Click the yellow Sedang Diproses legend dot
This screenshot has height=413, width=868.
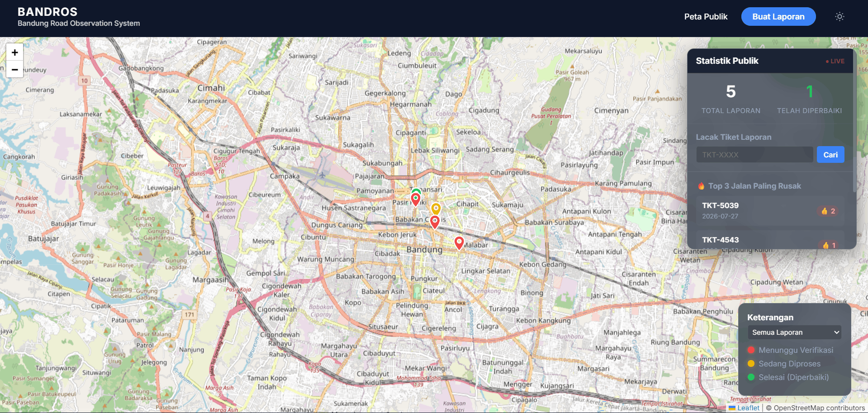(751, 364)
